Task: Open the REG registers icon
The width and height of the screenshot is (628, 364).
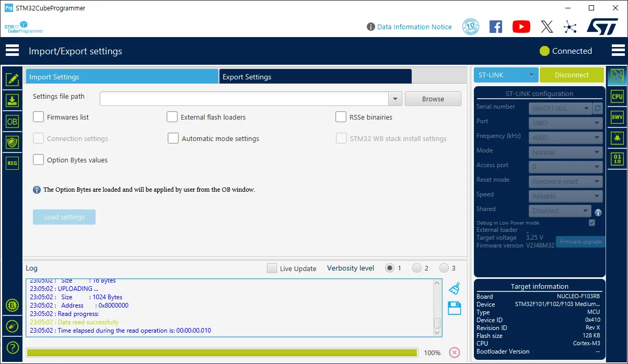Action: (x=12, y=163)
